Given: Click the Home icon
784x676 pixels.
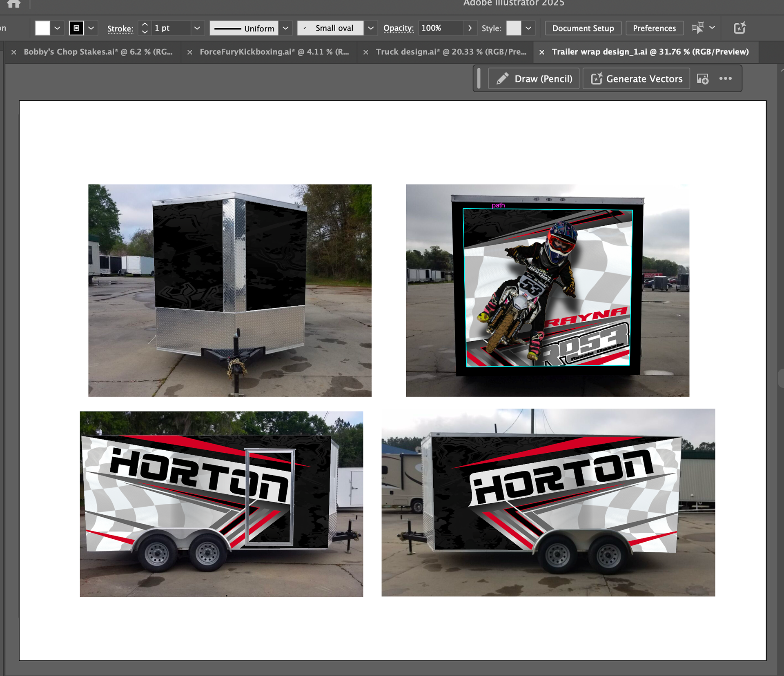Looking at the screenshot, I should point(13,4).
